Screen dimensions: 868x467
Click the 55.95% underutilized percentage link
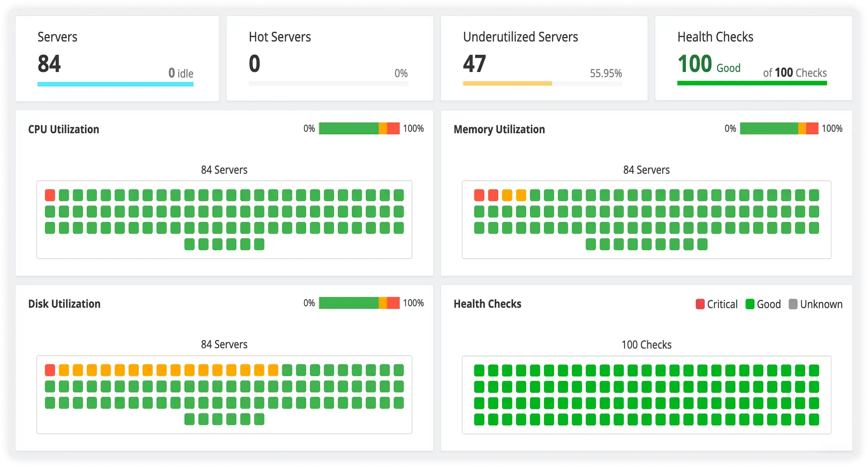coord(606,74)
